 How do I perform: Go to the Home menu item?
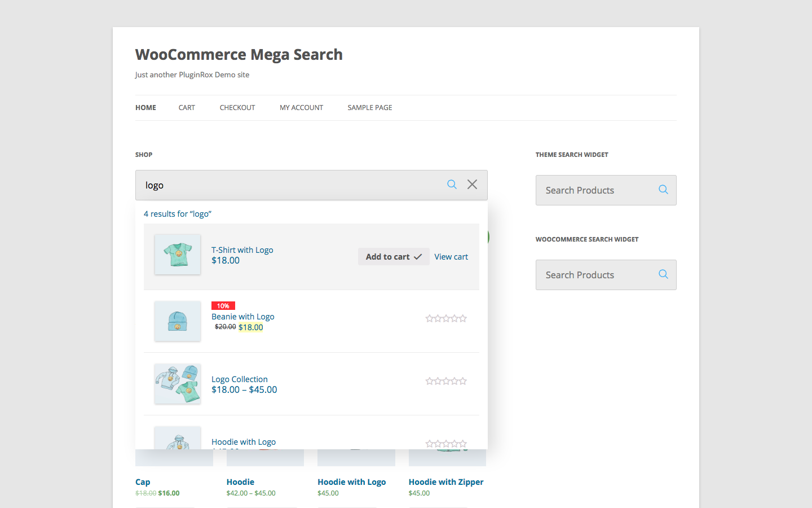click(145, 108)
